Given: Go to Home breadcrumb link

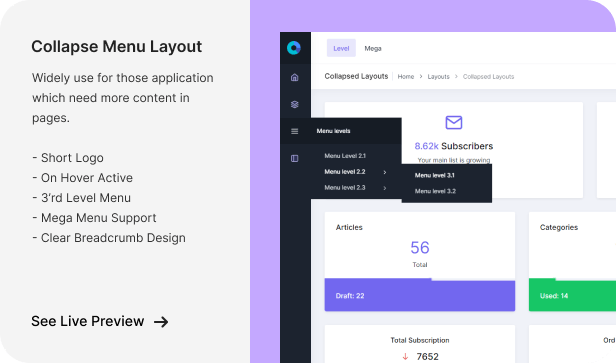Looking at the screenshot, I should pyautogui.click(x=406, y=77).
